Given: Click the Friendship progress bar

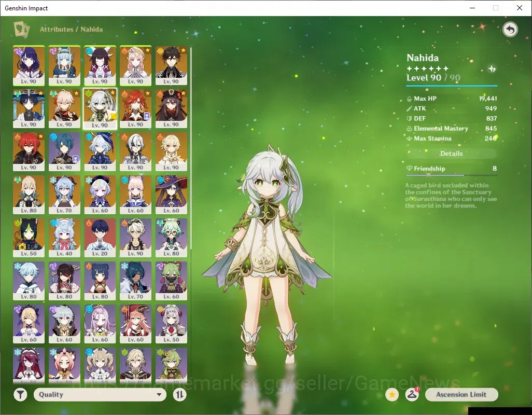Looking at the screenshot, I should coord(452,175).
